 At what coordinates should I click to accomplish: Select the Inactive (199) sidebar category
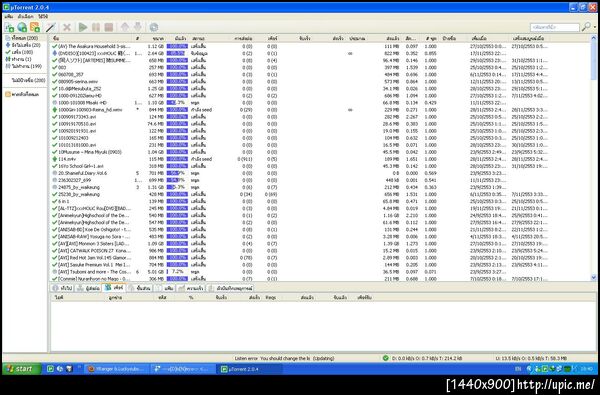point(23,66)
